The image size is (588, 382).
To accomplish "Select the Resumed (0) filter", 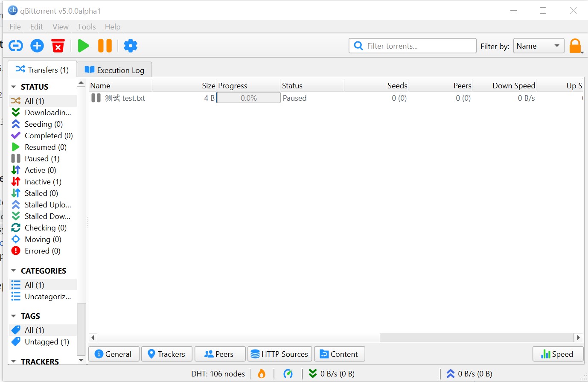I will point(43,147).
